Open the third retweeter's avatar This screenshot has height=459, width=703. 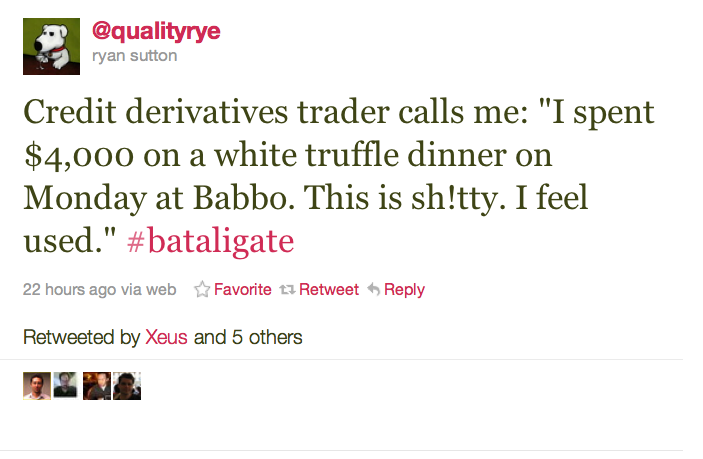point(96,386)
